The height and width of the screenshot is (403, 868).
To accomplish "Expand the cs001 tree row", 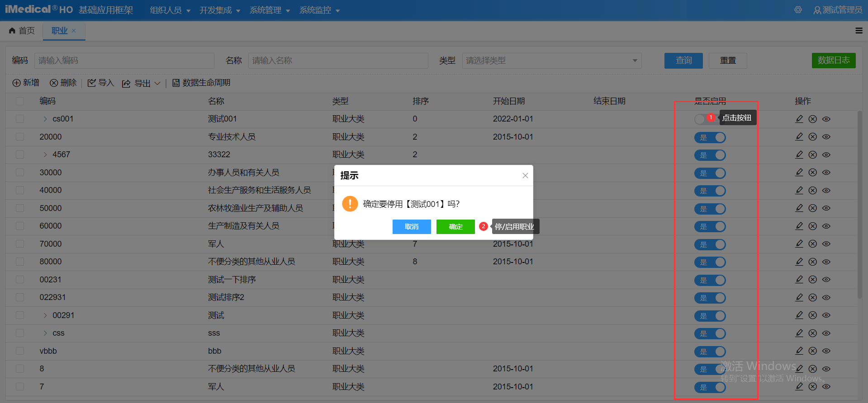I will click(x=45, y=119).
